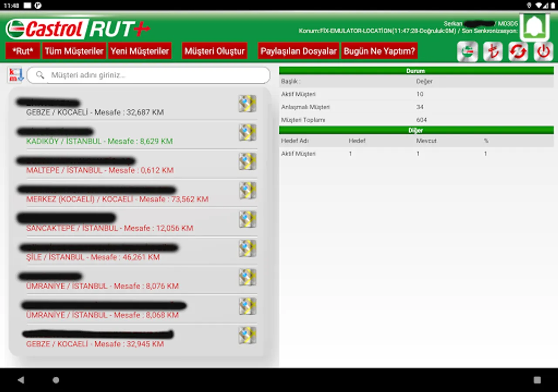
Task: Click the Castrol RUT+ logo
Action: pos(78,29)
